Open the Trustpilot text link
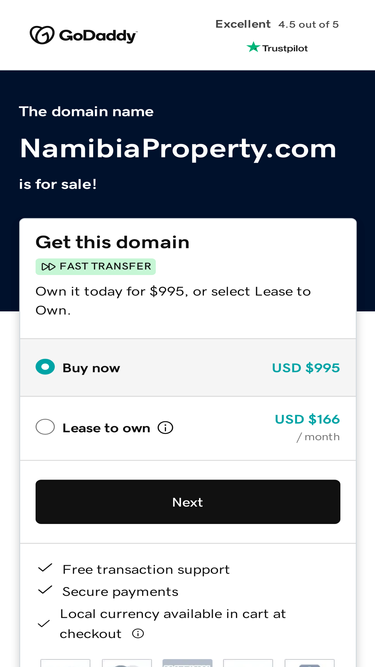 [x=285, y=48]
